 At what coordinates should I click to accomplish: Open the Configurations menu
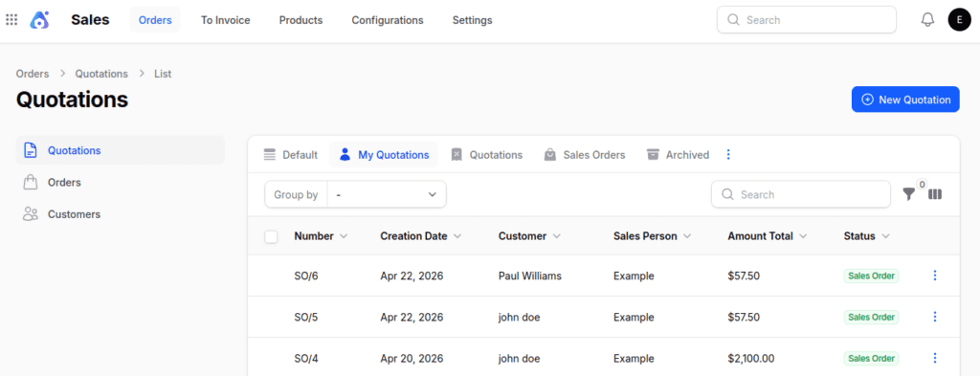point(388,20)
